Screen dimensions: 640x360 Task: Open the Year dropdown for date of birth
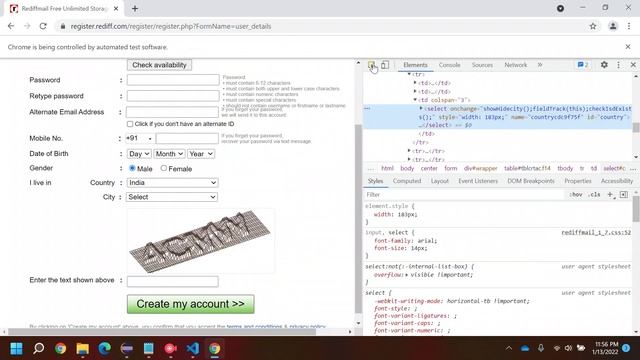point(201,154)
